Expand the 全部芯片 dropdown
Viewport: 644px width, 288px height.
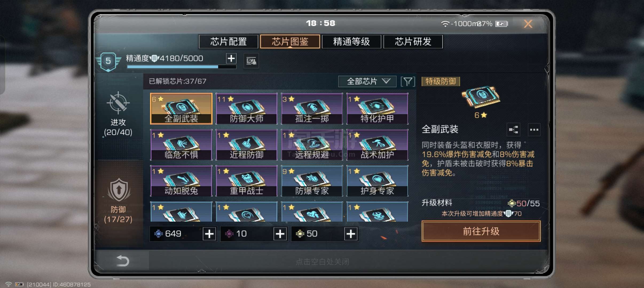367,81
